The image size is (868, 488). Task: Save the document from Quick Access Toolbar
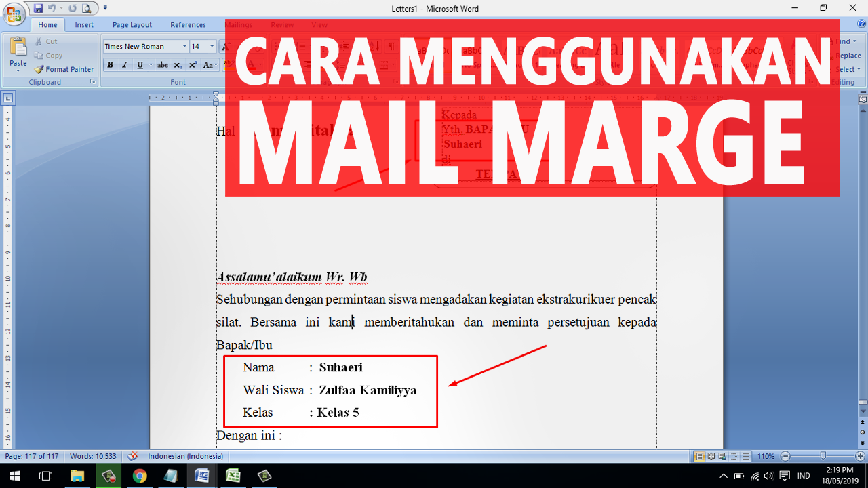38,9
